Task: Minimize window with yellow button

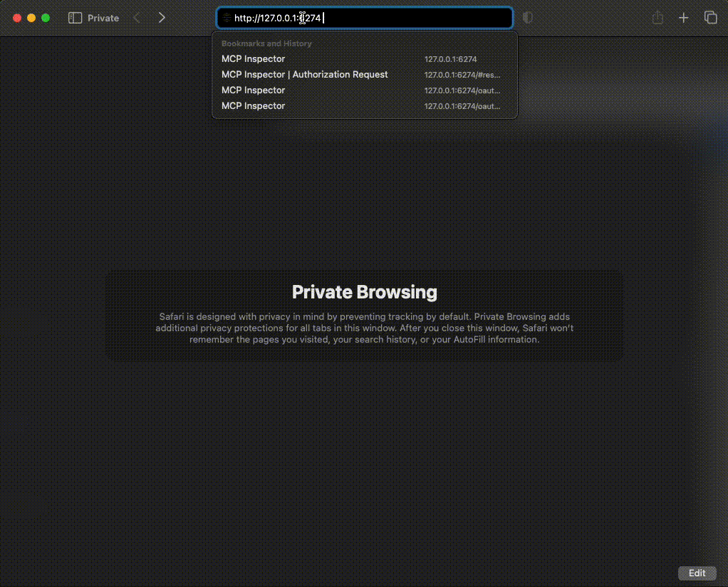Action: coord(31,18)
